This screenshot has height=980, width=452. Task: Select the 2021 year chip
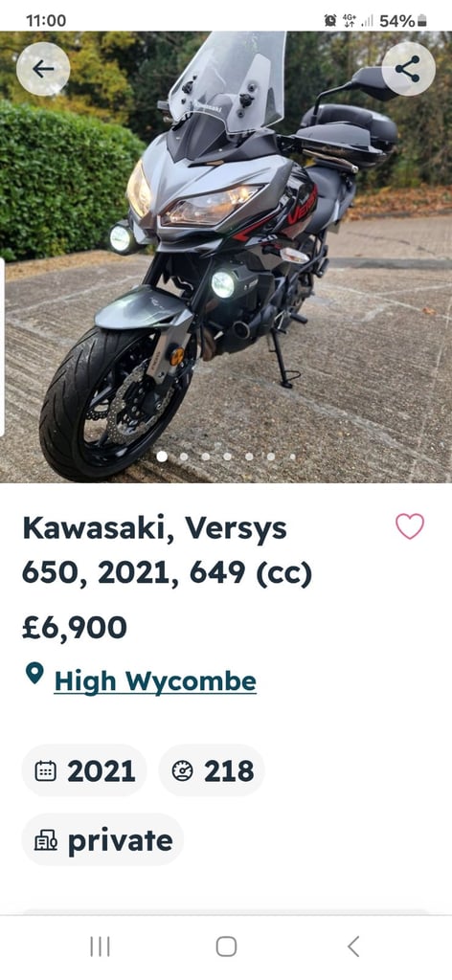84,770
